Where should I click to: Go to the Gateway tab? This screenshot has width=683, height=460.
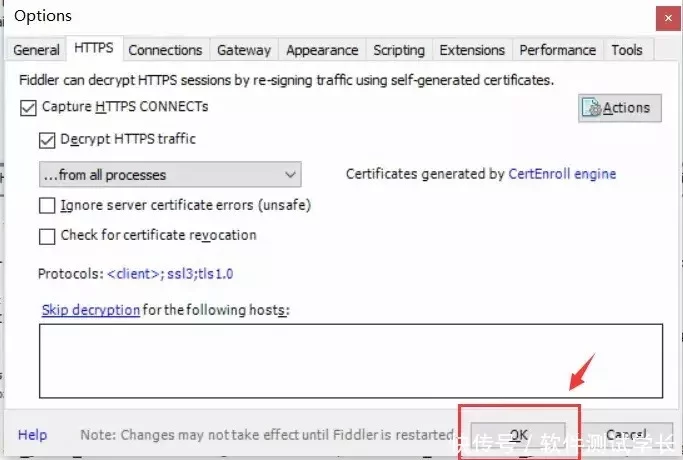tap(244, 50)
